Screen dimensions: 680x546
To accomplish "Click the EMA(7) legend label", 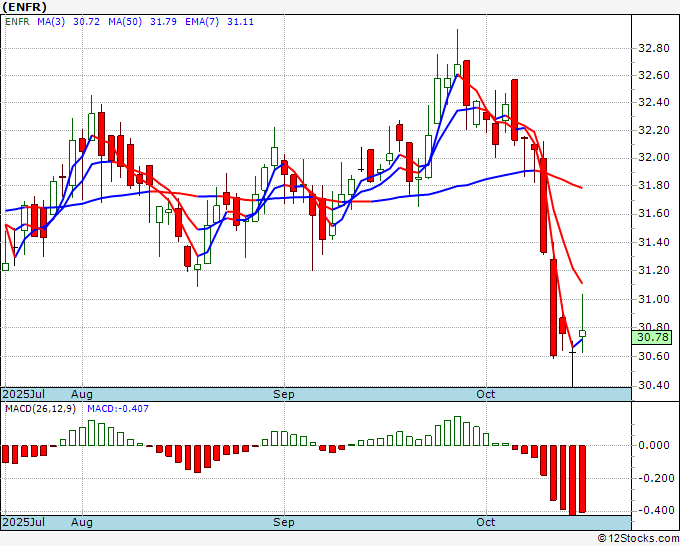I will (x=202, y=22).
